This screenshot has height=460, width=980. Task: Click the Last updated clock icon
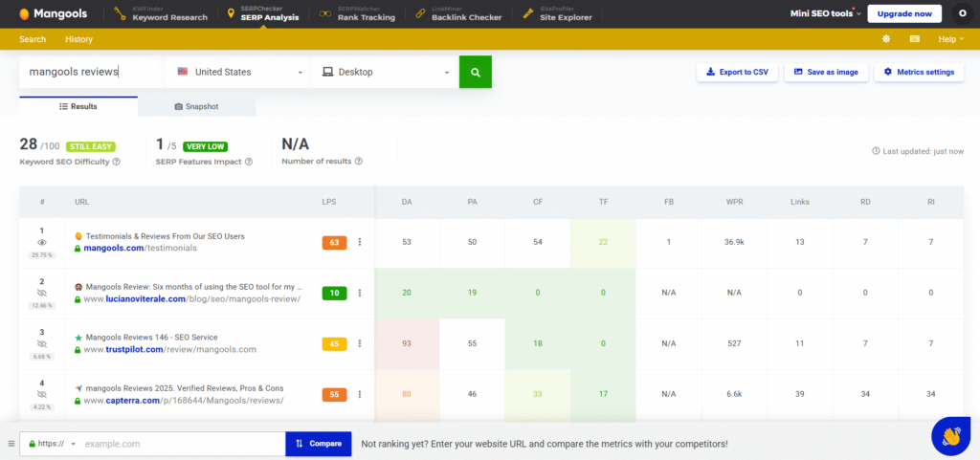877,151
